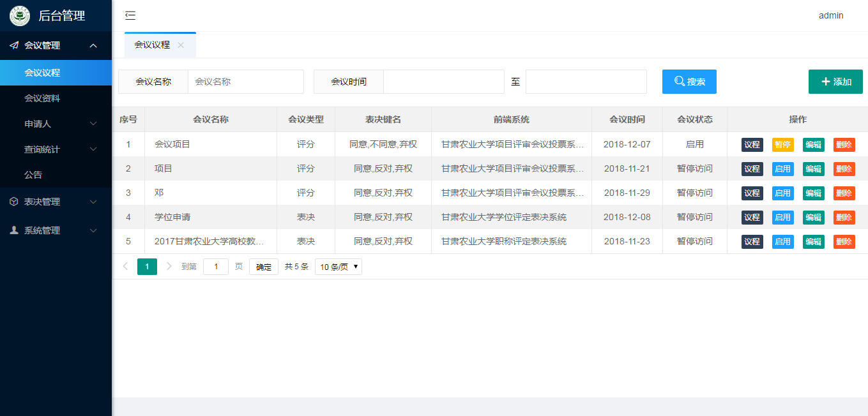Click the user icon beside 系统管理
This screenshot has height=416, width=868.
tap(14, 230)
